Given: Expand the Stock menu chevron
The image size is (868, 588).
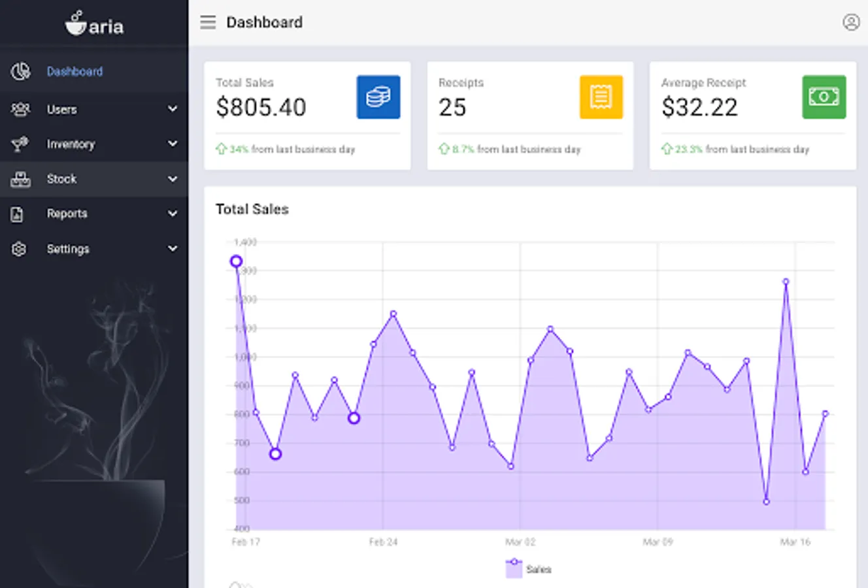Looking at the screenshot, I should (x=173, y=179).
